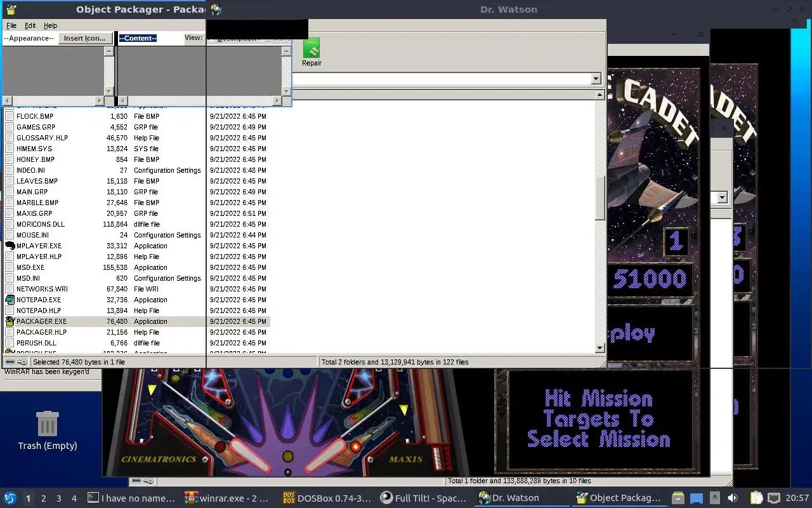Switch to the winrar.exe taskbar window

point(227,498)
